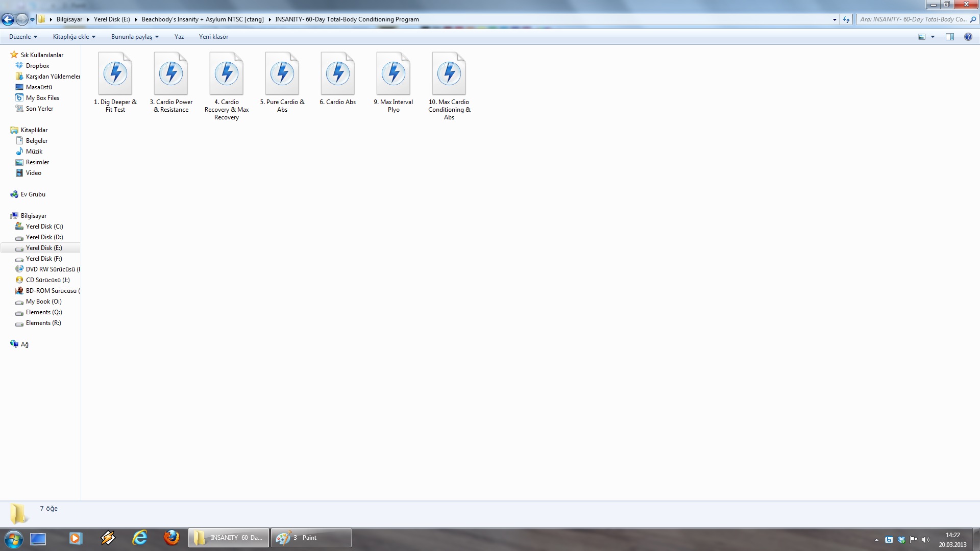Screen dimensions: 980x551
Task: Click the refresh button beside address bar
Action: tap(846, 19)
